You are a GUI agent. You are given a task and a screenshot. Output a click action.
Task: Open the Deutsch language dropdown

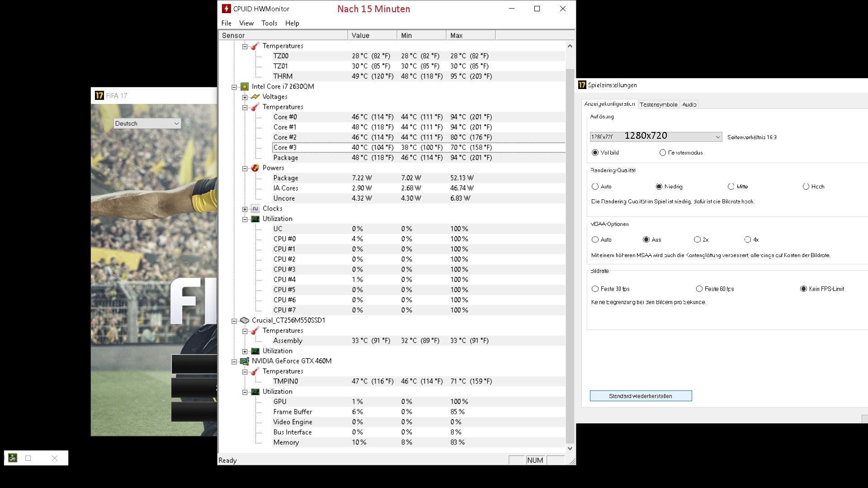[x=176, y=123]
